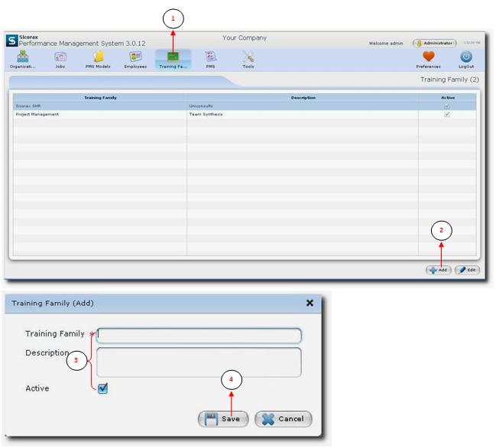The height and width of the screenshot is (448, 496).
Task: Select the Training Family toolbar icon
Action: click(173, 57)
